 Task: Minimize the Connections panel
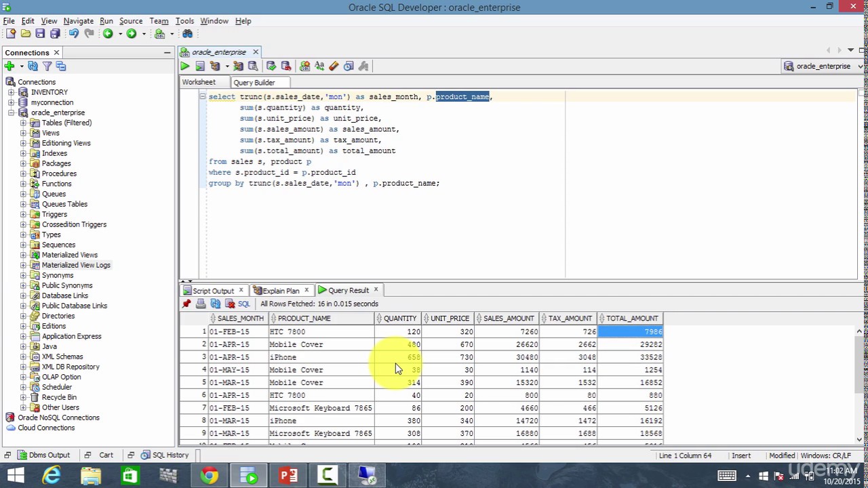167,52
